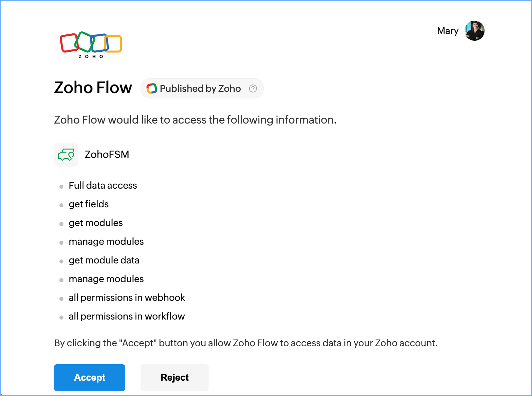This screenshot has height=396, width=532.
Task: Click the help question mark icon
Action: point(253,88)
